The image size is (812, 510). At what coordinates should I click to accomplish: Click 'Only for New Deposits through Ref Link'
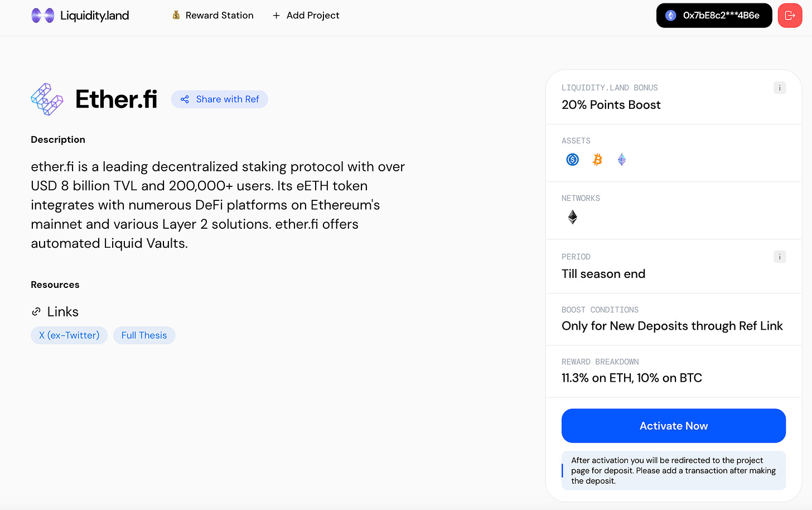[x=672, y=326]
